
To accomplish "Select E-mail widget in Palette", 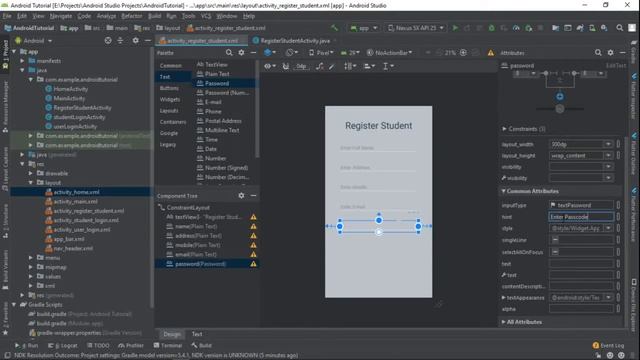I will (x=213, y=102).
